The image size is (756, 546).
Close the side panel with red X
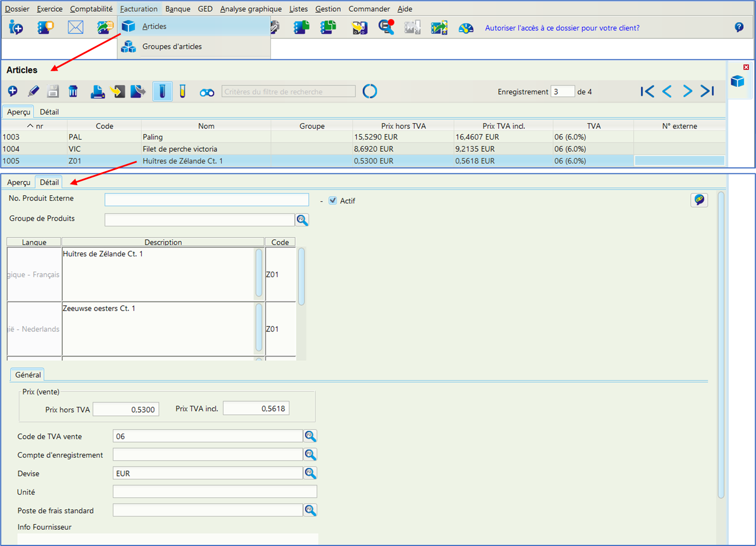[746, 67]
